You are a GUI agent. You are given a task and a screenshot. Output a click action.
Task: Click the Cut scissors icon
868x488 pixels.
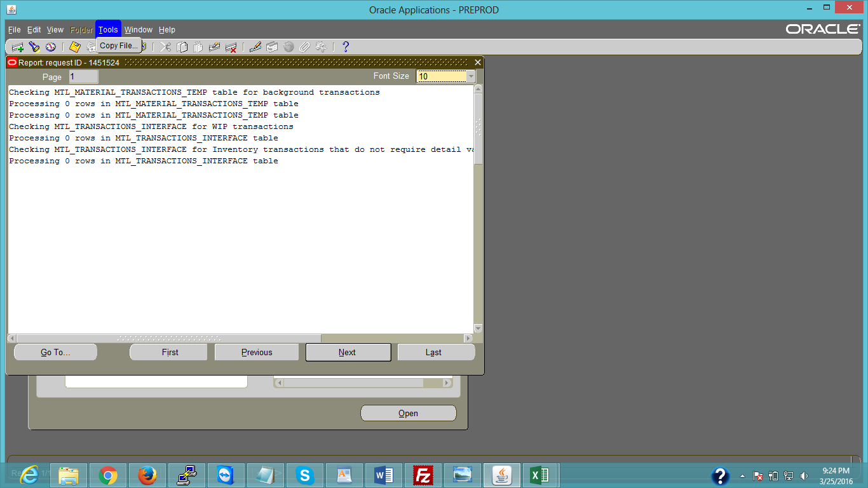coord(165,47)
